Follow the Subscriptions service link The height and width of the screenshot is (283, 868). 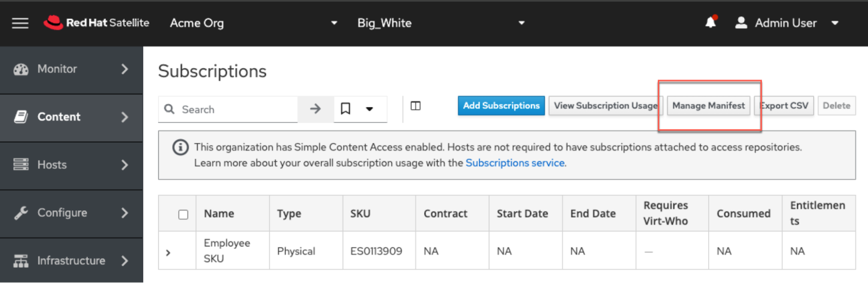point(515,163)
